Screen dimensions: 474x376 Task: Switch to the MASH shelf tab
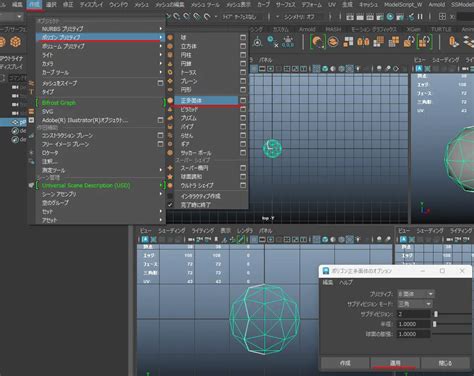coord(333,29)
